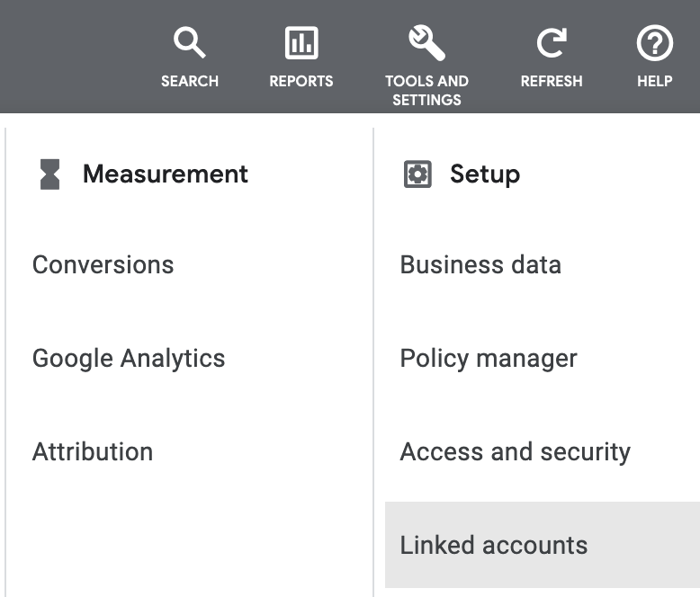Click the Measurement section heading
Viewport: 700px width, 597px height.
tap(166, 174)
